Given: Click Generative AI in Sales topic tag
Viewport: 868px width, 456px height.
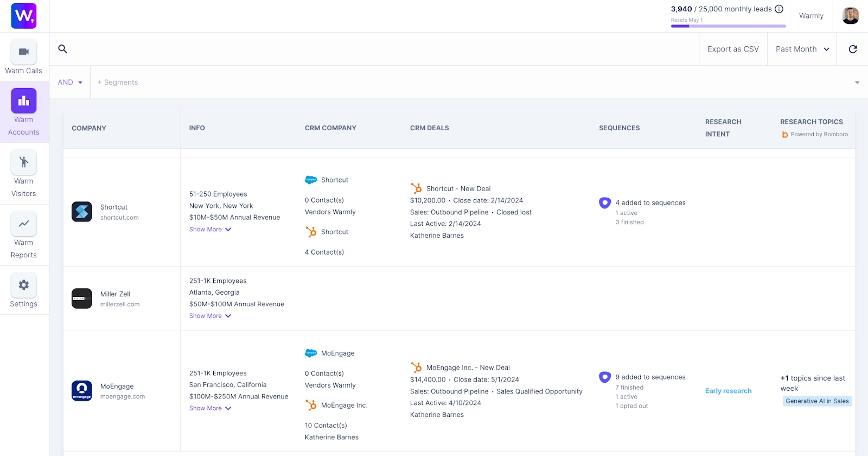Looking at the screenshot, I should [817, 401].
